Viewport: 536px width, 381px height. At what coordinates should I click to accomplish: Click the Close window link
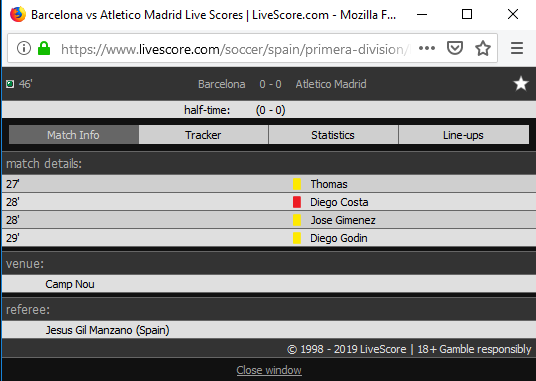[x=269, y=370]
